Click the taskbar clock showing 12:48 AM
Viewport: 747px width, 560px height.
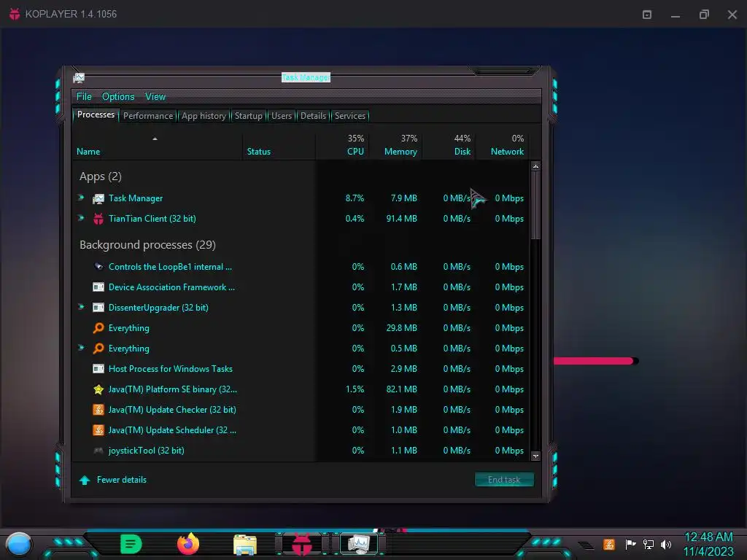click(x=708, y=544)
